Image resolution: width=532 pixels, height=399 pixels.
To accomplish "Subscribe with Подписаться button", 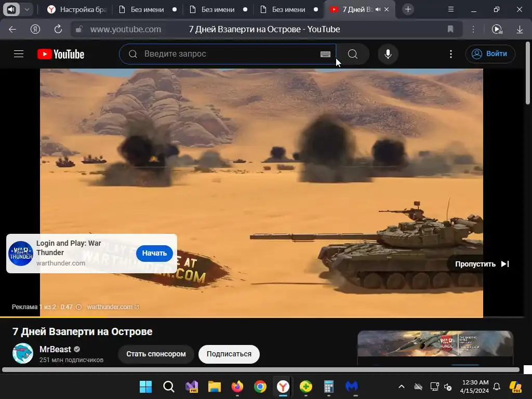I will (229, 354).
